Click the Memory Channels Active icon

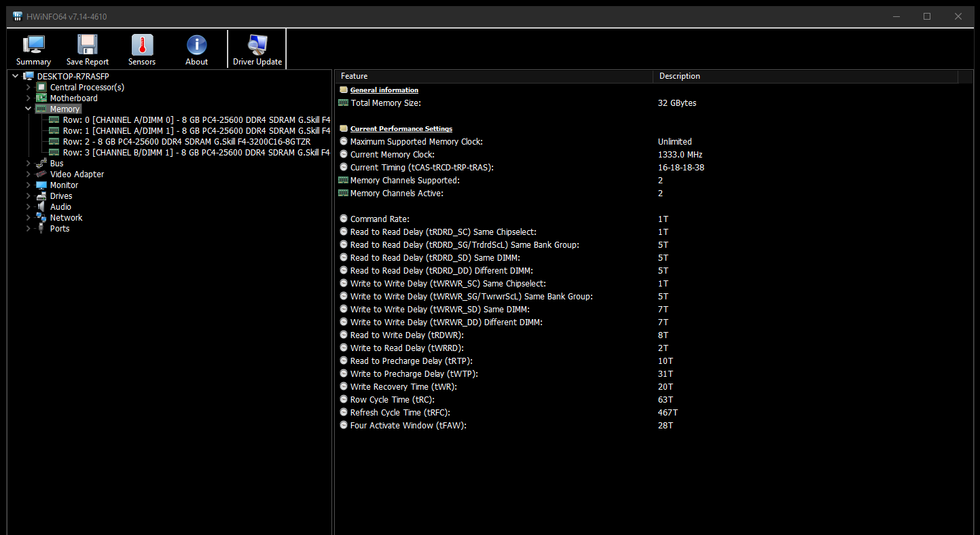(344, 193)
